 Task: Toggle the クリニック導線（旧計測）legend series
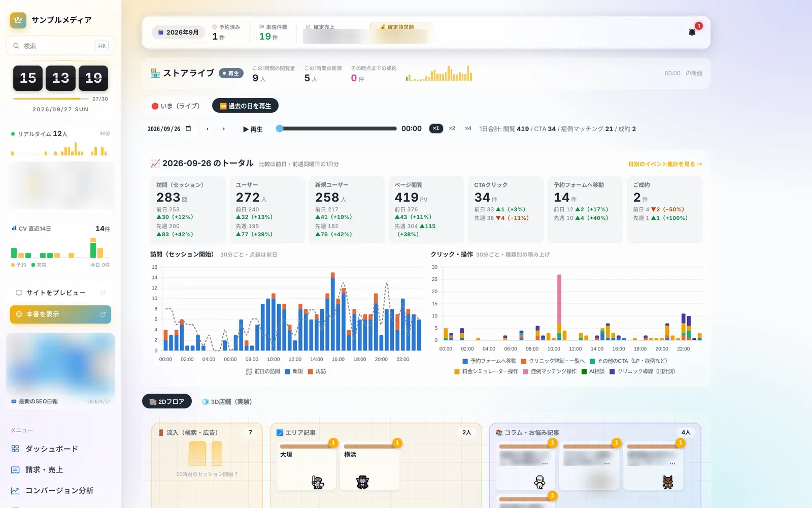(642, 371)
